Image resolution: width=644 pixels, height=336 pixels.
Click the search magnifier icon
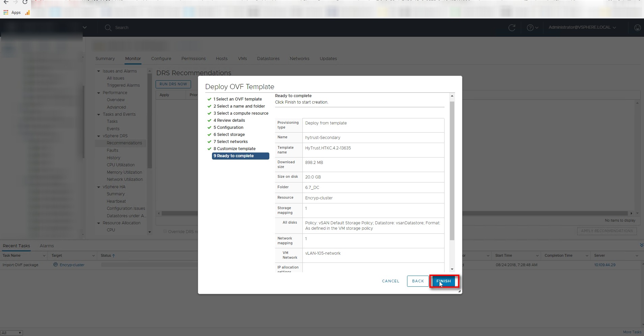[x=108, y=28]
